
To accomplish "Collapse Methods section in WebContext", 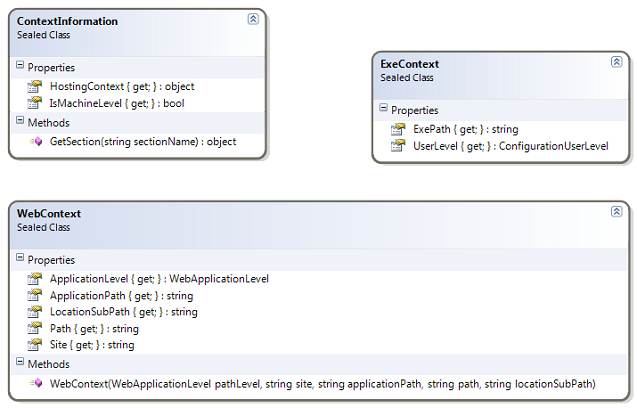I will [x=20, y=362].
